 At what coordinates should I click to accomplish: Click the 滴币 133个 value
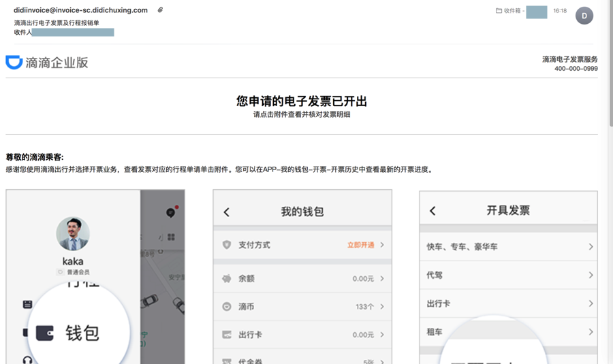click(364, 307)
